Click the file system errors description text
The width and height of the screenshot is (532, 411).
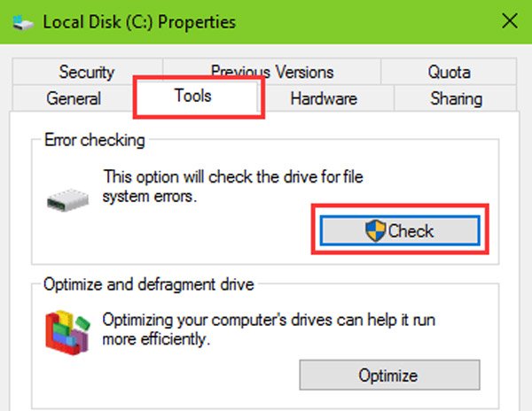[x=234, y=187]
